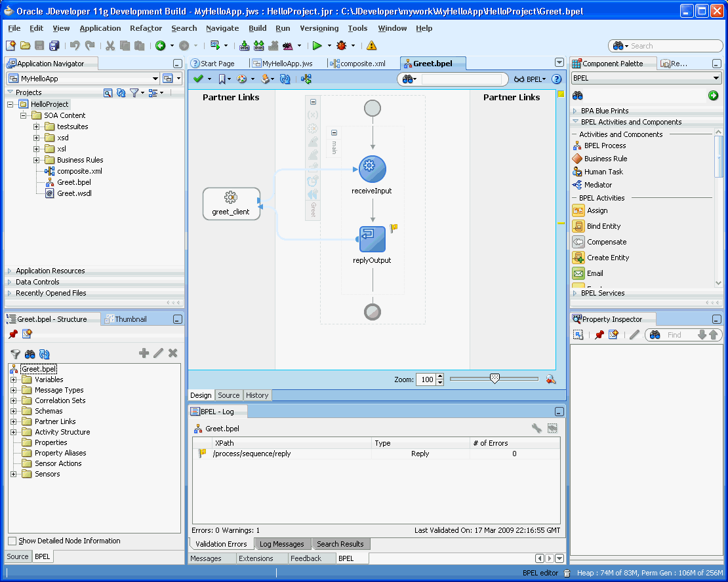Click the receiveInput activity icon

372,169
